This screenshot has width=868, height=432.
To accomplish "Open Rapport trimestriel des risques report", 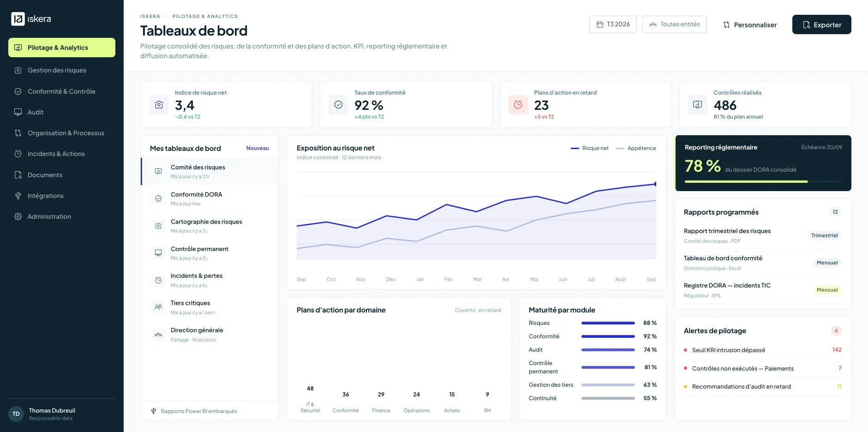I will tap(763, 235).
